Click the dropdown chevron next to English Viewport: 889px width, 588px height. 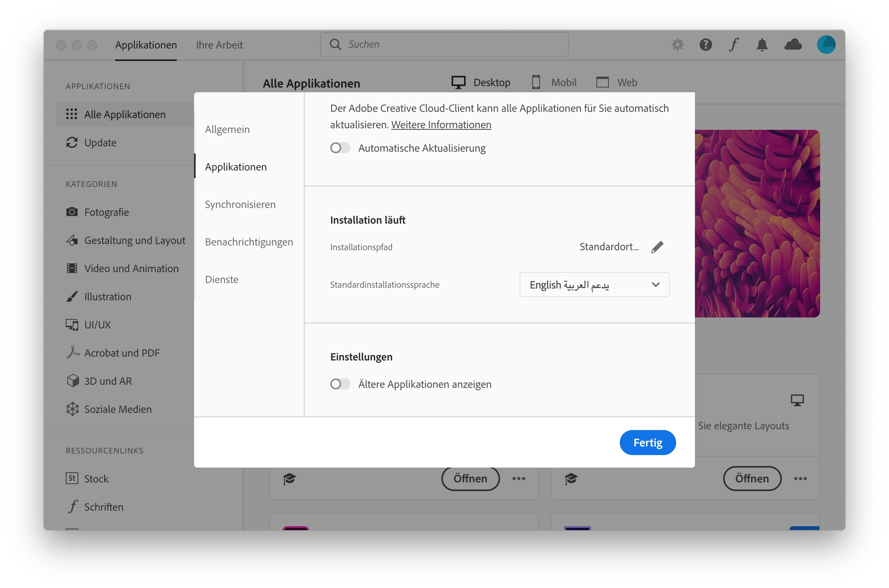tap(656, 285)
